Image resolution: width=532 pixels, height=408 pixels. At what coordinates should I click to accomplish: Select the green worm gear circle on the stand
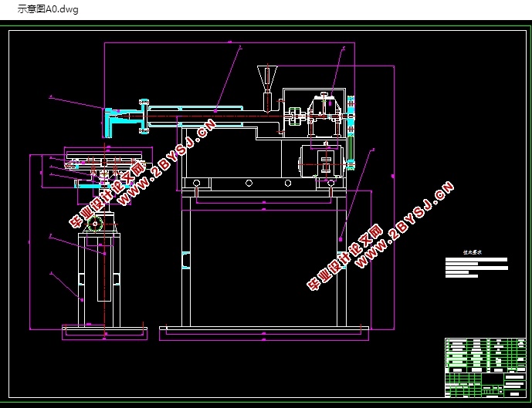[x=95, y=224]
